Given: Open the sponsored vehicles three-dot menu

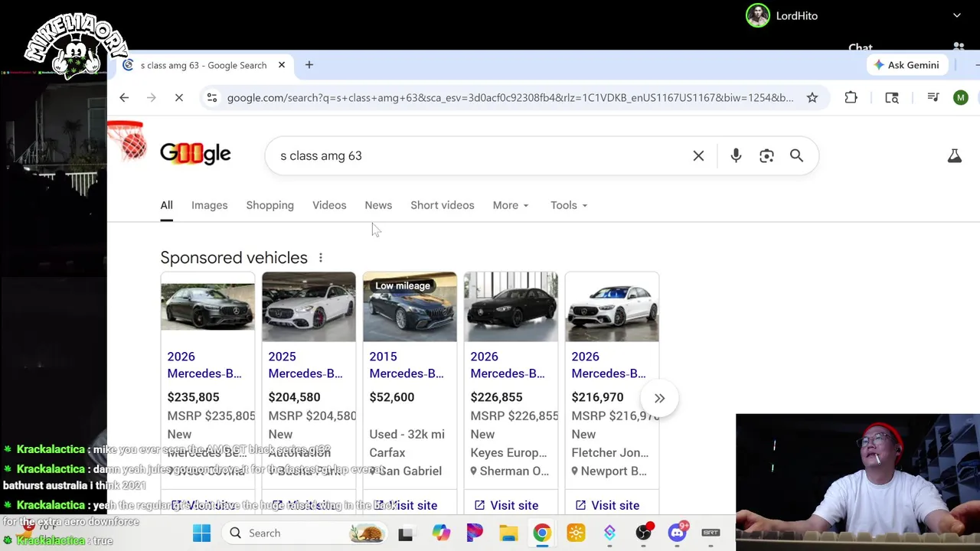Looking at the screenshot, I should [x=321, y=258].
